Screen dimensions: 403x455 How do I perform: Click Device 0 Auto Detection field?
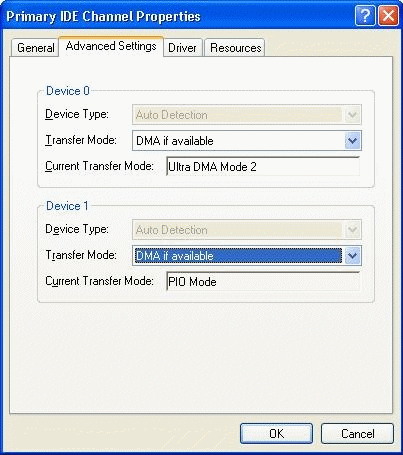coord(247,115)
